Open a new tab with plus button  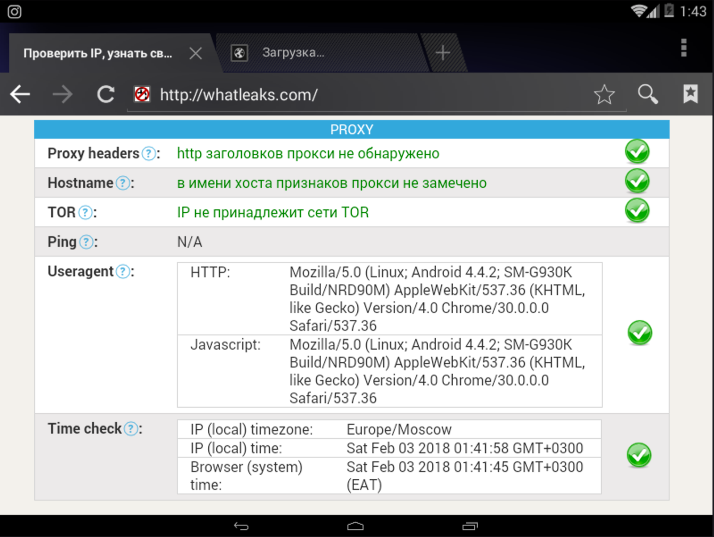pos(442,52)
